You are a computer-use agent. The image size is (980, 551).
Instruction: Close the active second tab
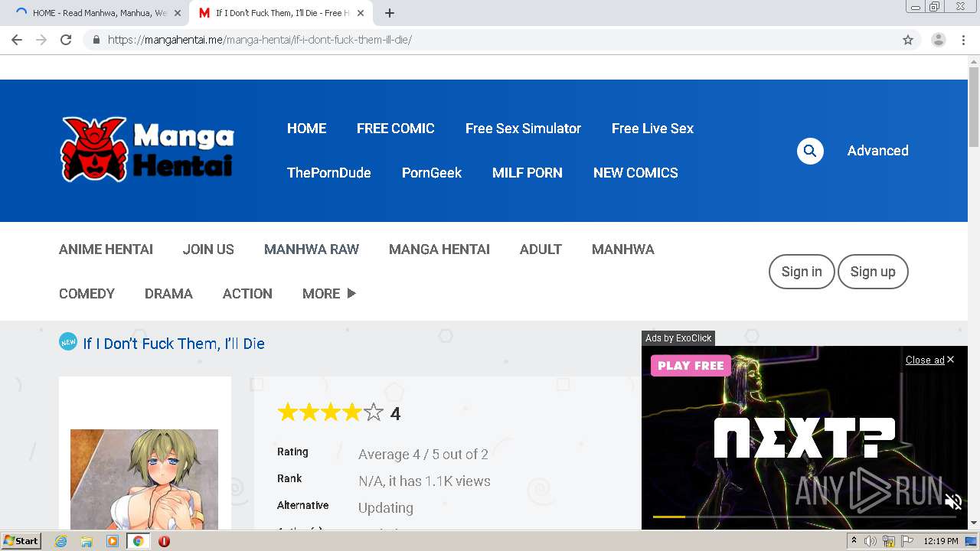pos(361,13)
